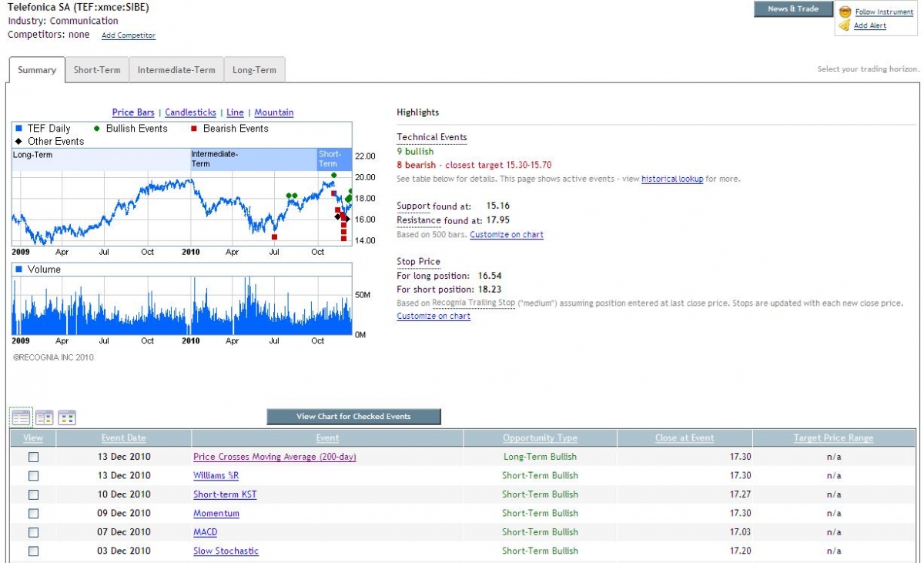Switch to the second table layout icon

pos(44,417)
